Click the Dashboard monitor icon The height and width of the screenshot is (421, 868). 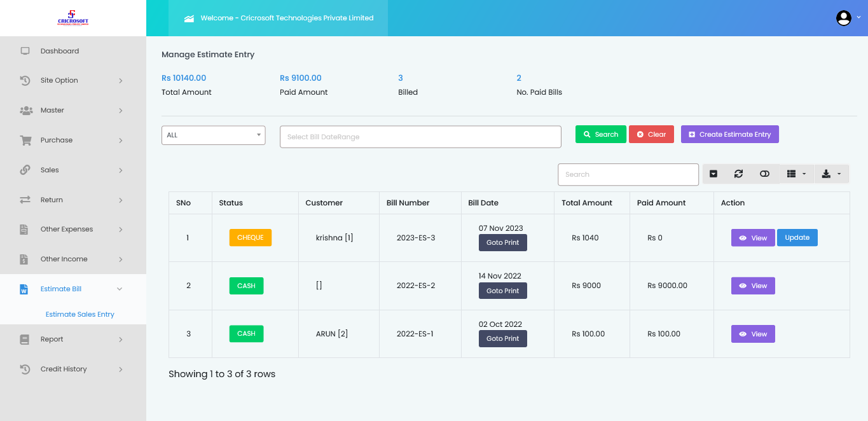click(x=25, y=51)
